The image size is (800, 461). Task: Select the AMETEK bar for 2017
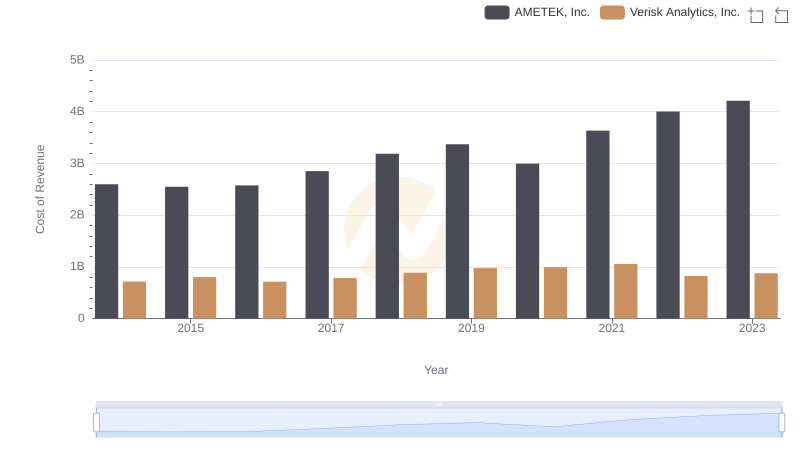pyautogui.click(x=317, y=245)
